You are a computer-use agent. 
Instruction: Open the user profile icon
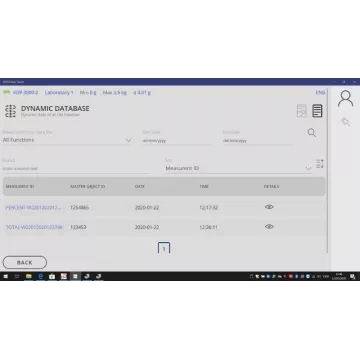coord(345,99)
